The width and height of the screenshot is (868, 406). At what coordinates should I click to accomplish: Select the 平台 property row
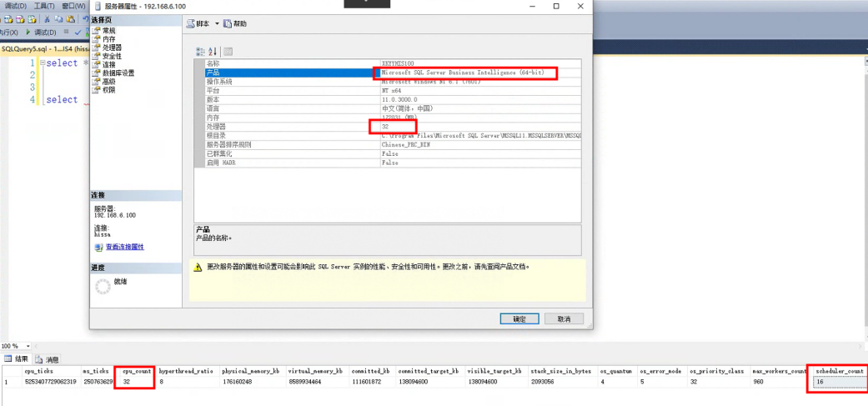point(393,91)
